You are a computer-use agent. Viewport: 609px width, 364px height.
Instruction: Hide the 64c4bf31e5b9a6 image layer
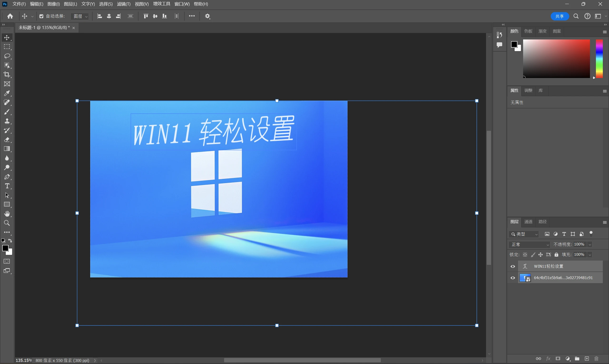click(513, 278)
